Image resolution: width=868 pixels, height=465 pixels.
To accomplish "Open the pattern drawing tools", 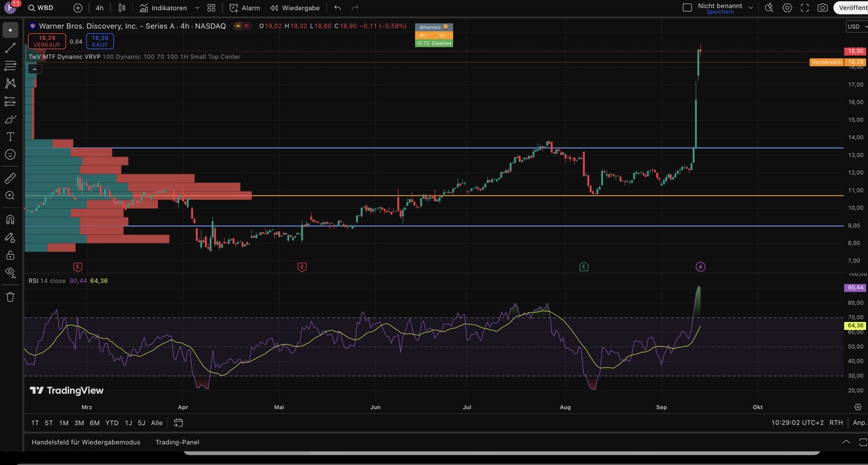I will pos(10,83).
